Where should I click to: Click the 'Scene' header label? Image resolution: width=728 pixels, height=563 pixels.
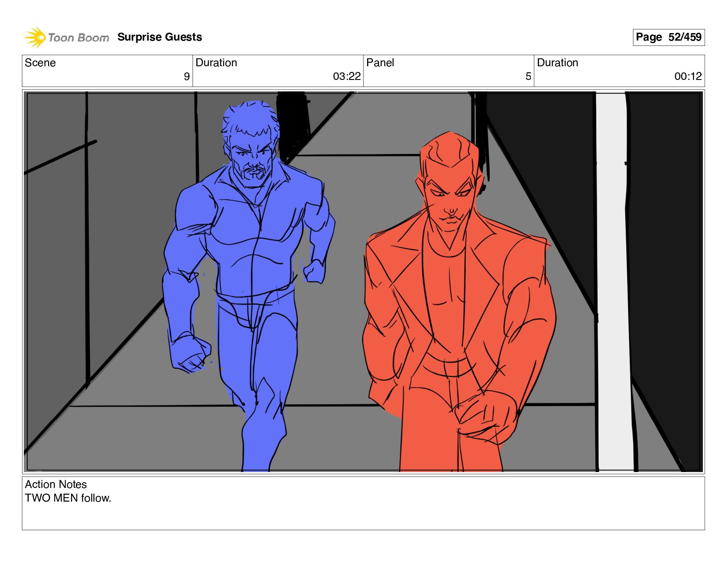pyautogui.click(x=40, y=63)
